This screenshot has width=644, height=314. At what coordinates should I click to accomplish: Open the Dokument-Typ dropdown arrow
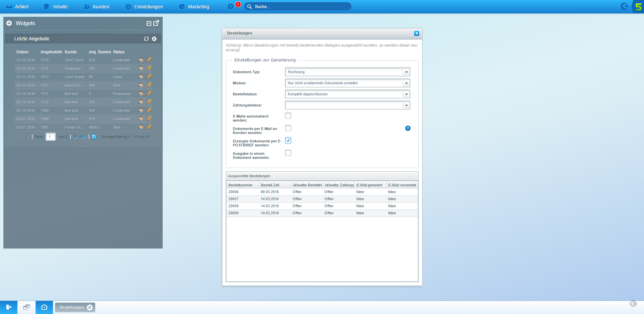406,72
